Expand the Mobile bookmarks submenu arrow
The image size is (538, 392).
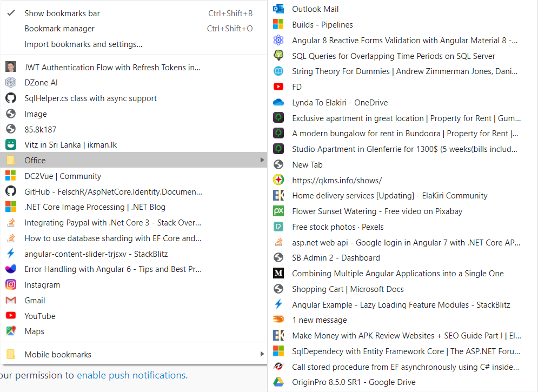click(262, 354)
